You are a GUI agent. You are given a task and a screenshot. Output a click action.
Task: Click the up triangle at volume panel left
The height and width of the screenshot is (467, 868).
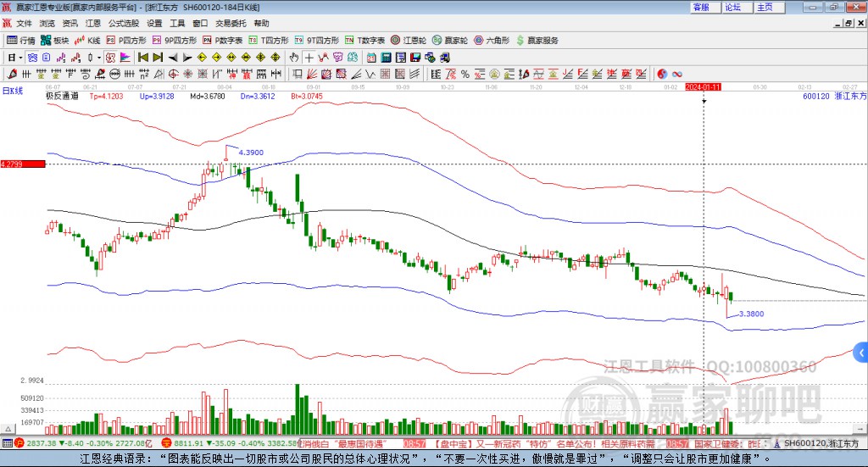pos(8,429)
